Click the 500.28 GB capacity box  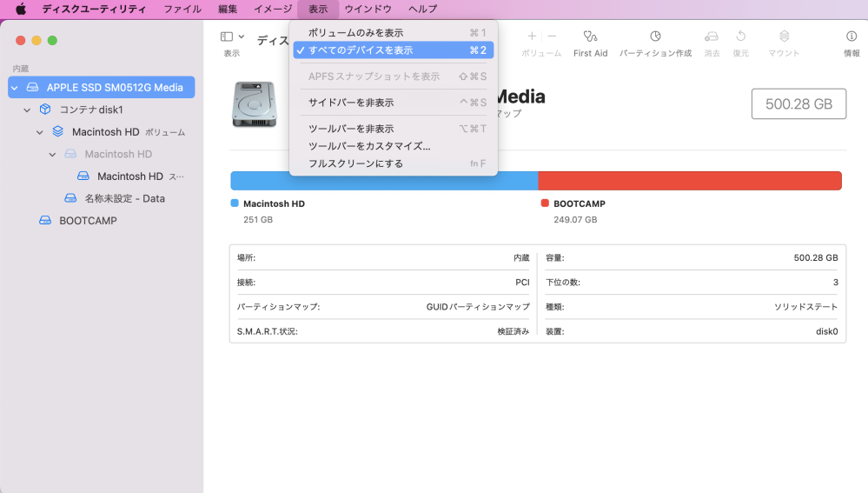[x=798, y=103]
